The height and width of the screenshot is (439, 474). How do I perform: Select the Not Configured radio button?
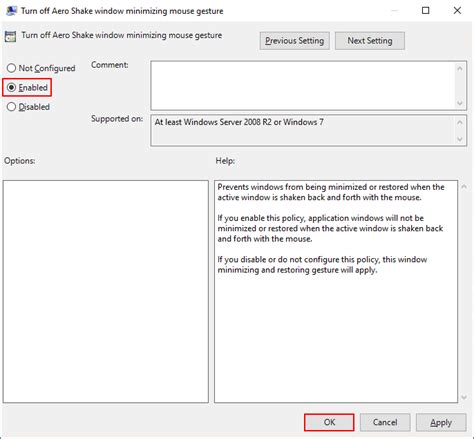click(11, 68)
